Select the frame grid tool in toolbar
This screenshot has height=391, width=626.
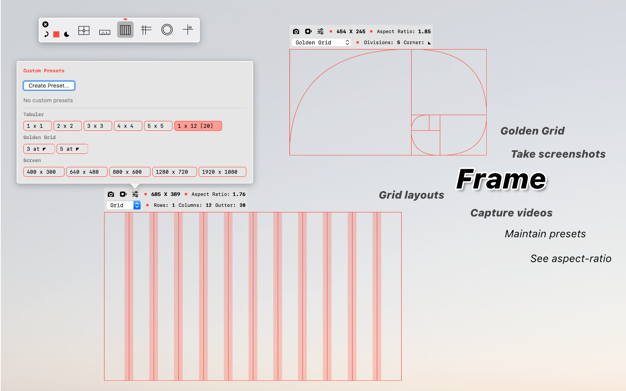tap(84, 30)
